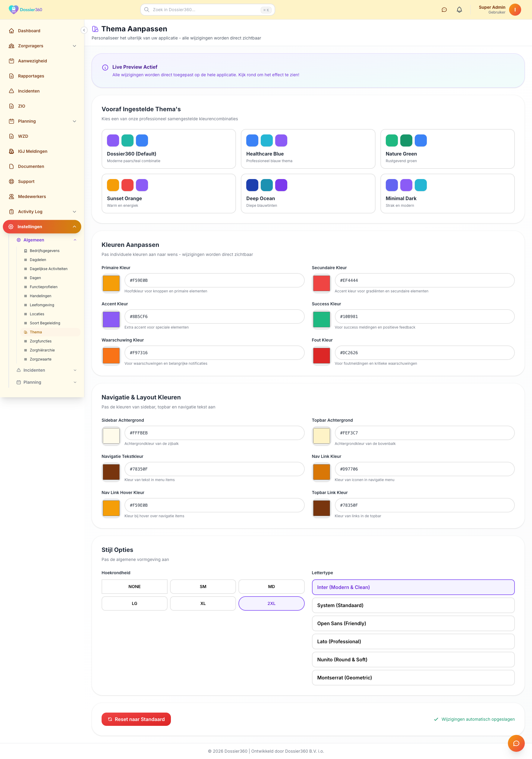This screenshot has width=532, height=759.
Task: Select the Nunito (Round & Soft) font
Action: (413, 660)
